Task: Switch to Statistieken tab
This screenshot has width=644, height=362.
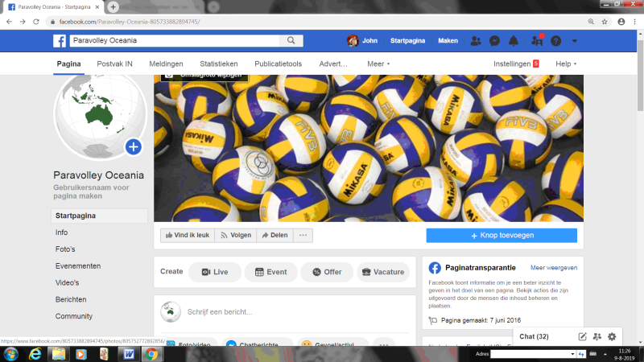Action: pos(218,64)
